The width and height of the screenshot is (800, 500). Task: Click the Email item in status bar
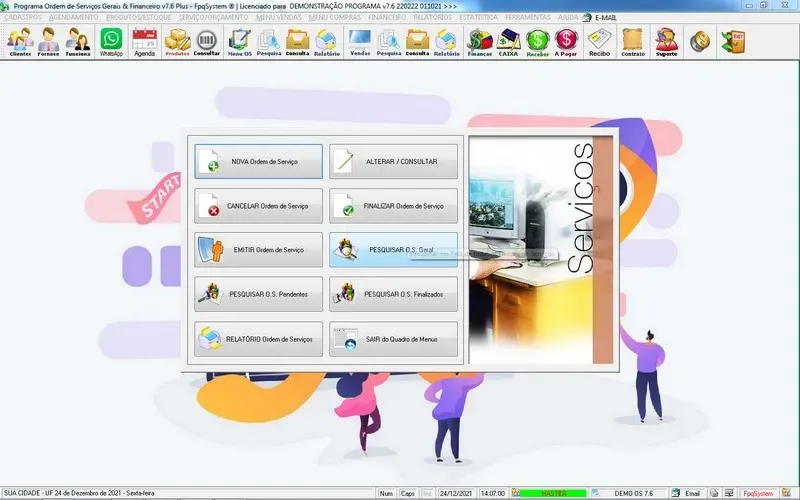tap(692, 494)
